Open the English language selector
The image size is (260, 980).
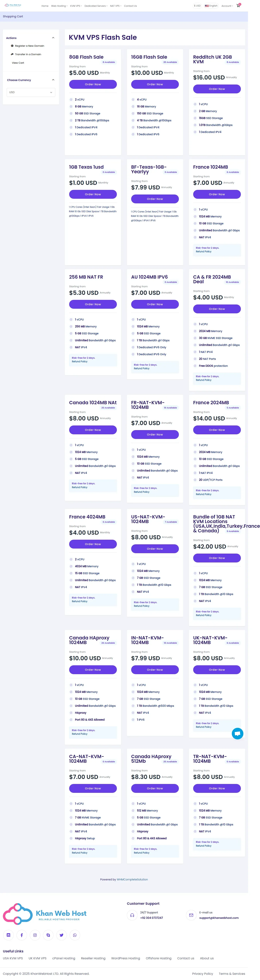tap(211, 6)
